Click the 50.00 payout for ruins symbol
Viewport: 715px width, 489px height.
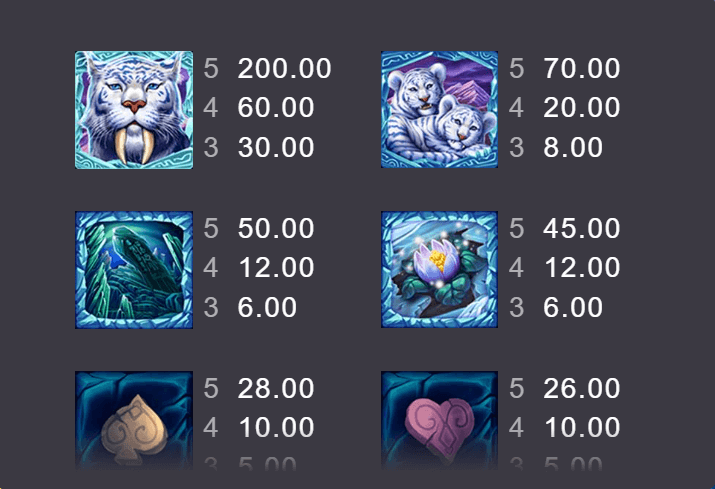[276, 228]
